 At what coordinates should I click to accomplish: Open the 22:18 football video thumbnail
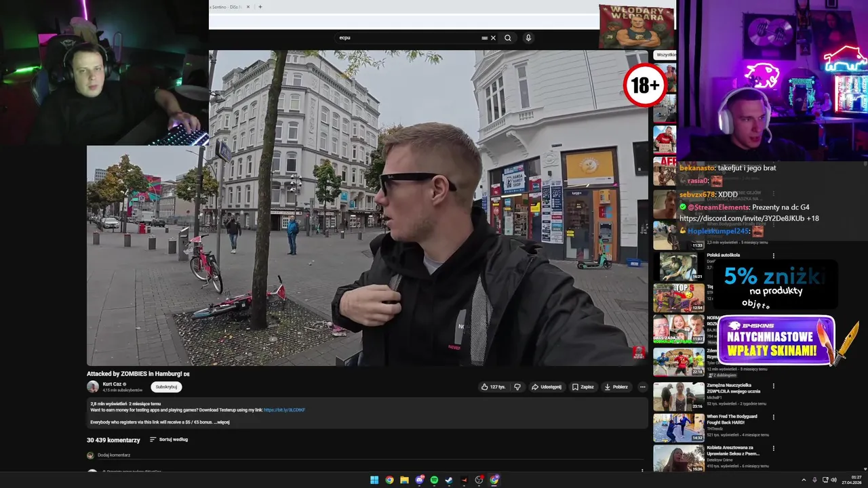(x=678, y=362)
